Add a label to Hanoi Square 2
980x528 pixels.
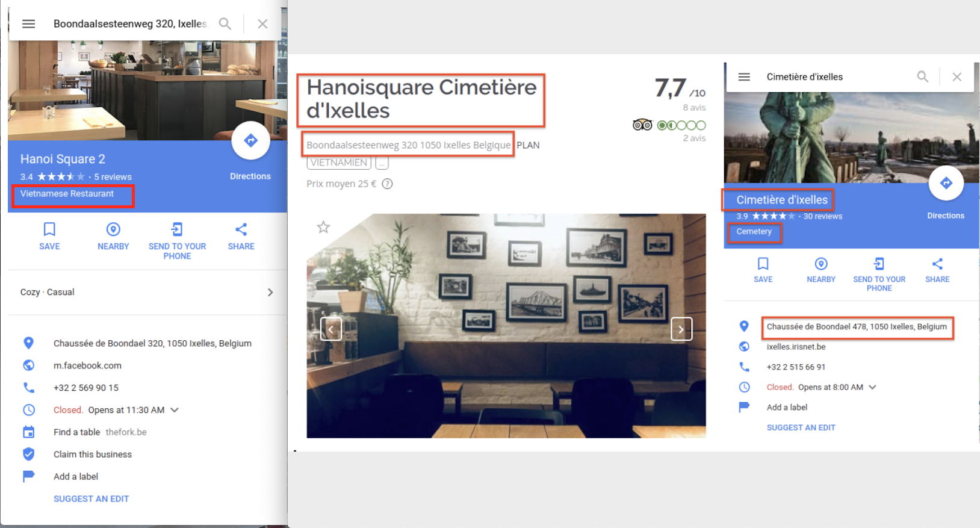(76, 477)
